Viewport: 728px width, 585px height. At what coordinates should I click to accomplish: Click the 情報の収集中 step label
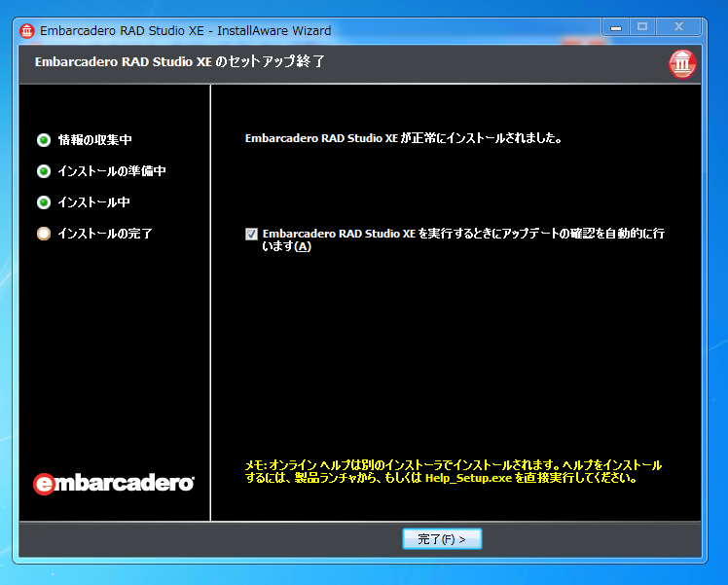click(94, 140)
